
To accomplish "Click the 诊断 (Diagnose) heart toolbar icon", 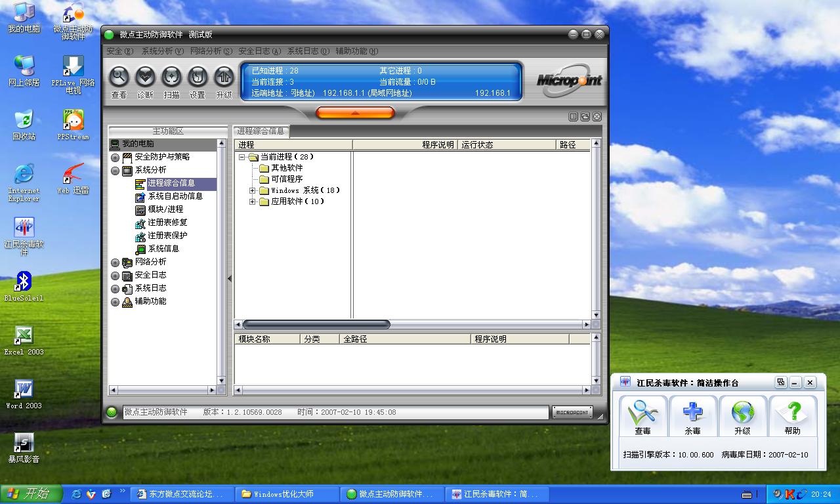I will click(145, 77).
